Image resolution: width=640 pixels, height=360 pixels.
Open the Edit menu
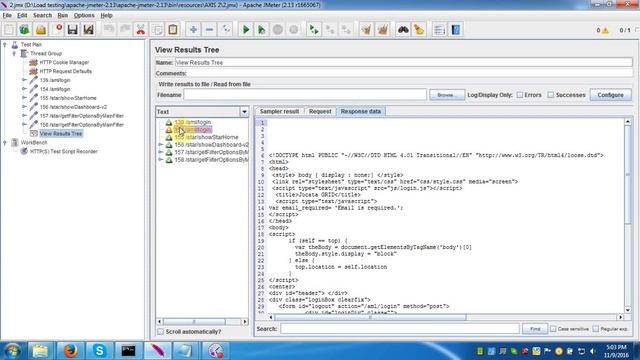tap(22, 15)
